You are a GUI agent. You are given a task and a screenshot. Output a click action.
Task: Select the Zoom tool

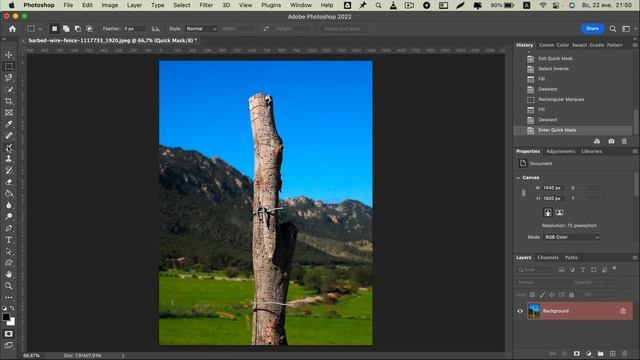pos(9,286)
